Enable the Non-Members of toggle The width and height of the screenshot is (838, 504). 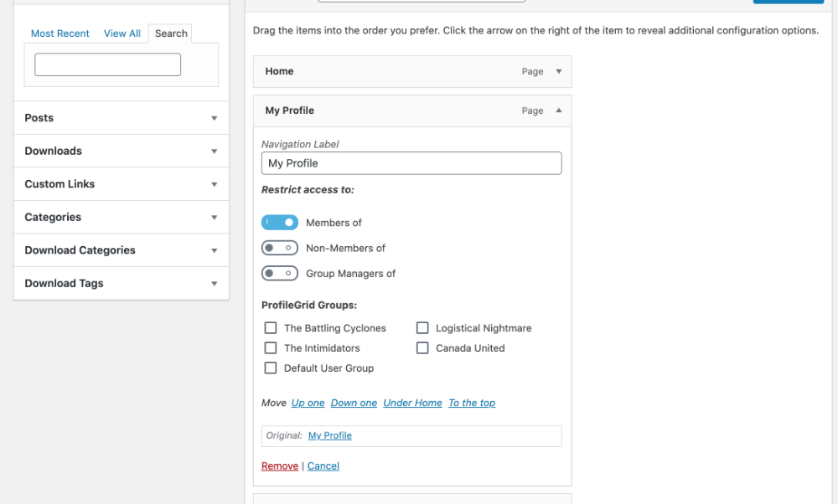coord(280,248)
